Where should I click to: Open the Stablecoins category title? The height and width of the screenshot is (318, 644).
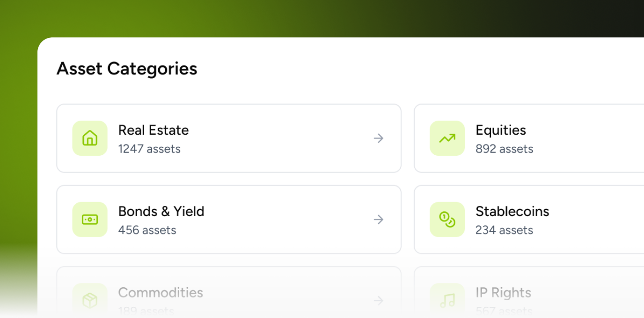(x=512, y=211)
